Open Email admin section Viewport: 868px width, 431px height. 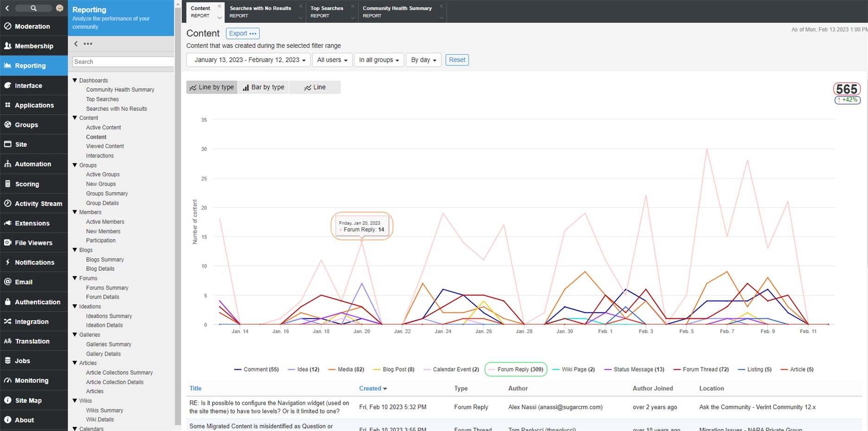point(33,282)
